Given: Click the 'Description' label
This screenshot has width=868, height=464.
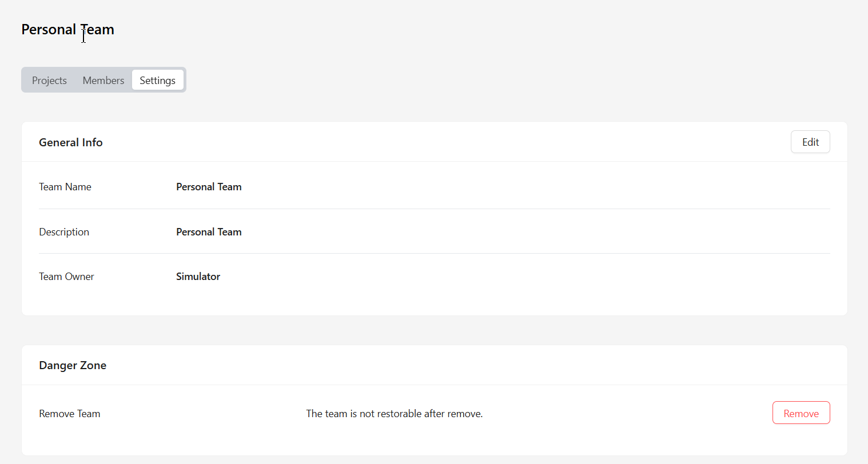Looking at the screenshot, I should click(64, 232).
